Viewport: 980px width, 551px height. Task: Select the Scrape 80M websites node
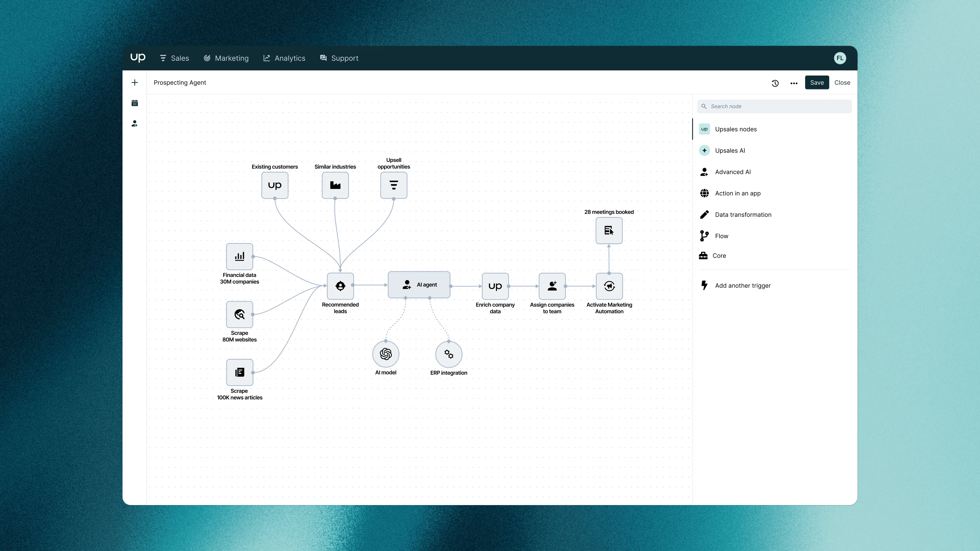coord(239,315)
